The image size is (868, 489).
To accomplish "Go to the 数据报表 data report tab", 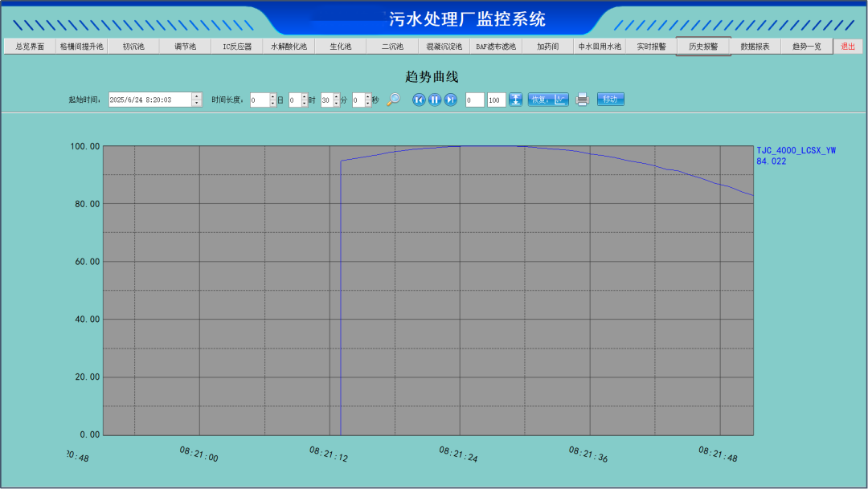I will 755,47.
